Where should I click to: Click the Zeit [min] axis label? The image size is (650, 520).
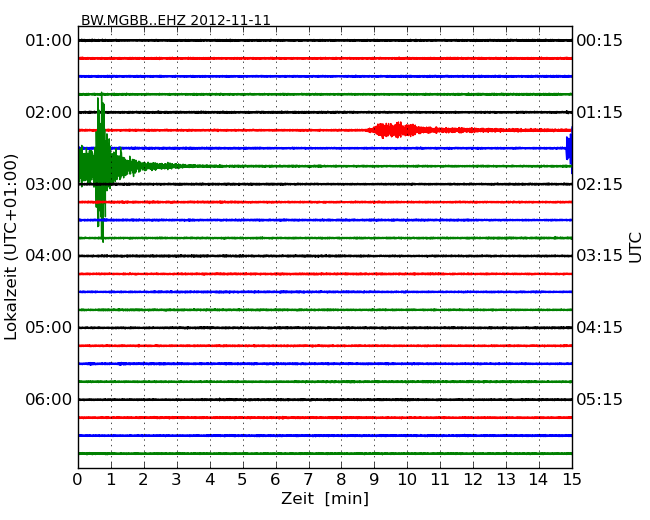pos(325,498)
